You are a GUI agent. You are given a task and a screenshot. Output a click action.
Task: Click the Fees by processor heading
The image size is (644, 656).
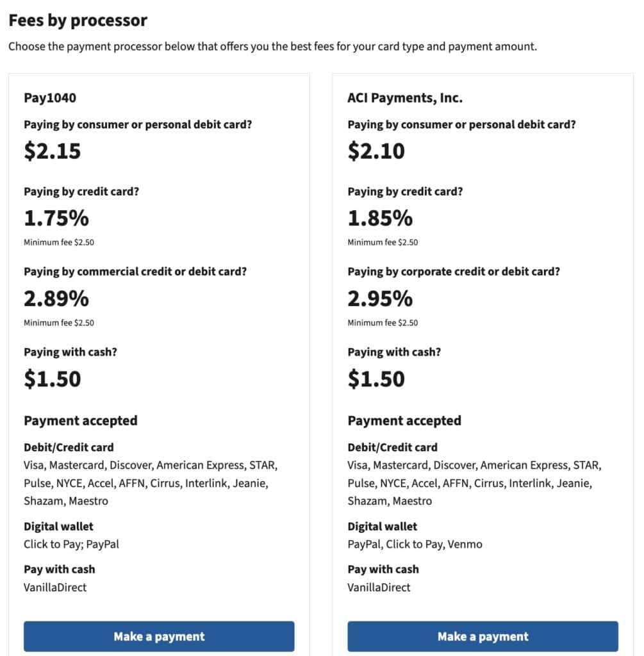tap(78, 20)
